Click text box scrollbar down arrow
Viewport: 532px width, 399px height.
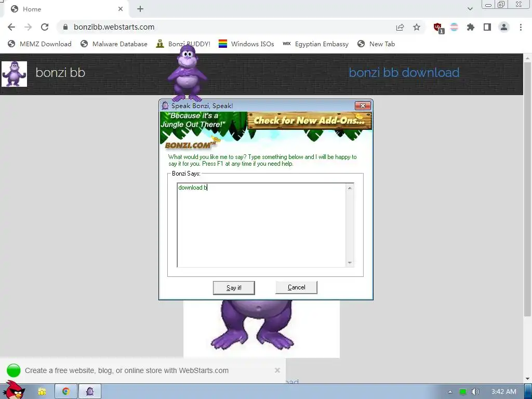click(x=350, y=263)
